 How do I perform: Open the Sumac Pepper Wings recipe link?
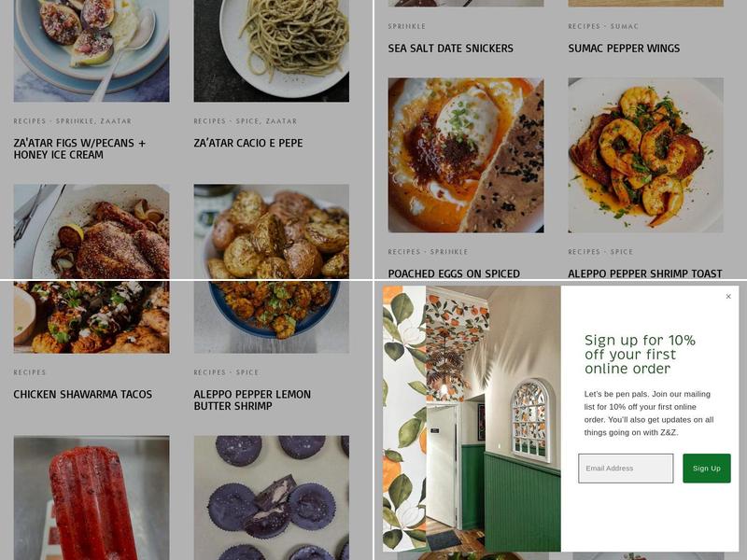click(x=624, y=49)
